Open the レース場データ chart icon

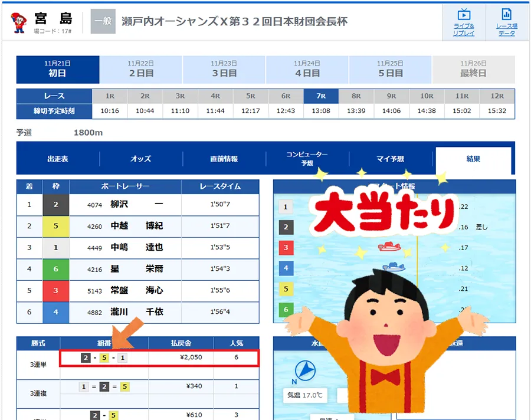pos(506,22)
